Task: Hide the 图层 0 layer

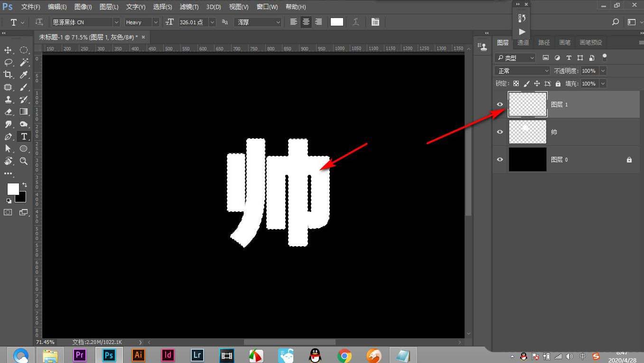Action: [x=500, y=160]
